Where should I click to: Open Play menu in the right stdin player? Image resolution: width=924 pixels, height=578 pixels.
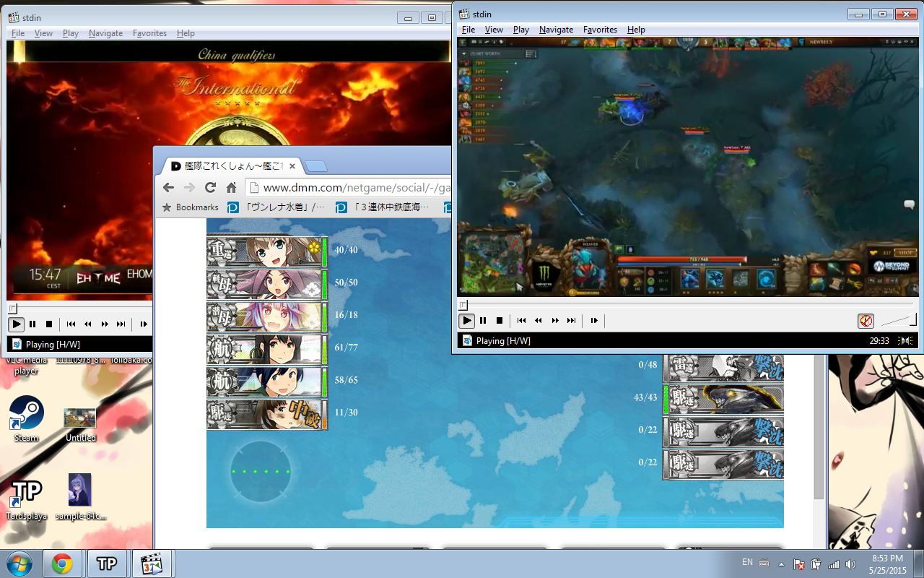pos(521,30)
